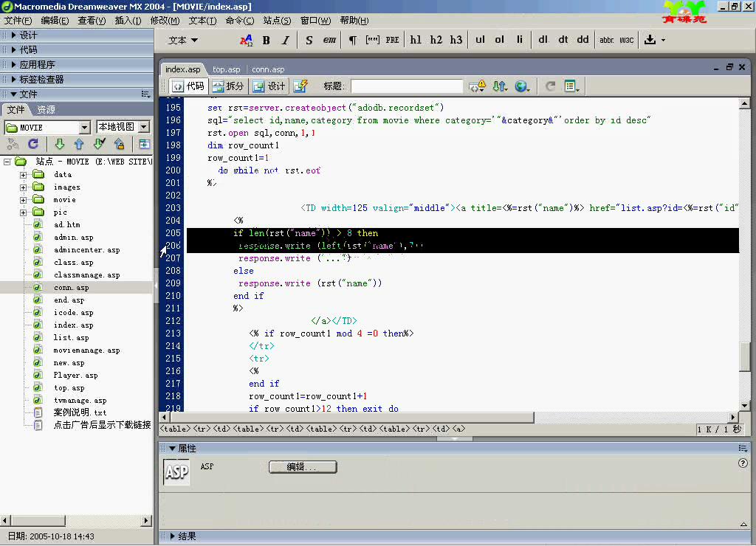Viewport: 756px width, 546px height.
Task: Open the 站点(S) menu
Action: coord(278,20)
